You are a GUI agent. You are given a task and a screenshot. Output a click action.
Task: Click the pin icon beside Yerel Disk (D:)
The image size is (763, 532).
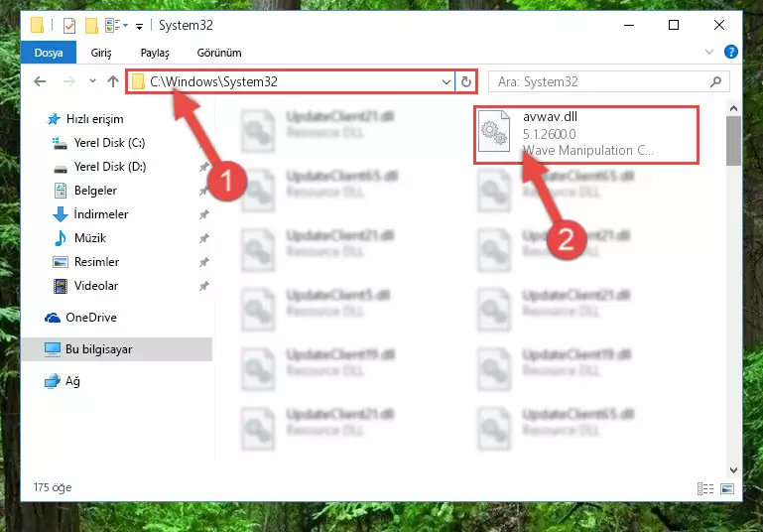203,167
